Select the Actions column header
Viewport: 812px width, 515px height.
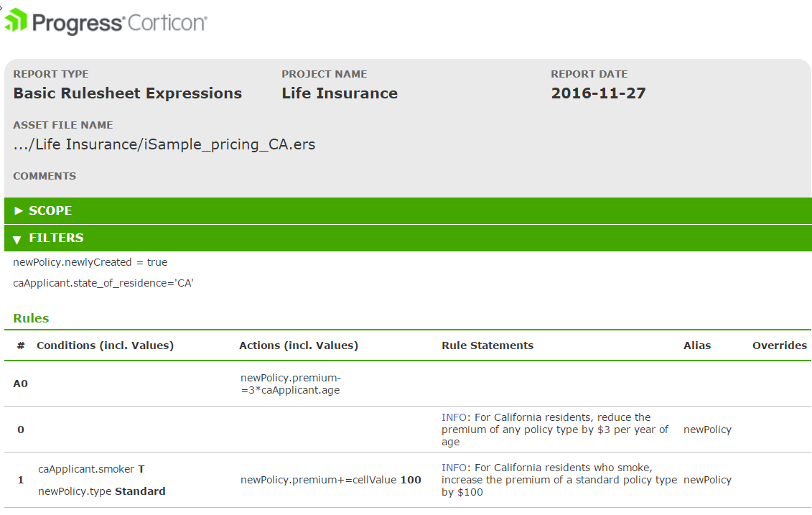[299, 345]
